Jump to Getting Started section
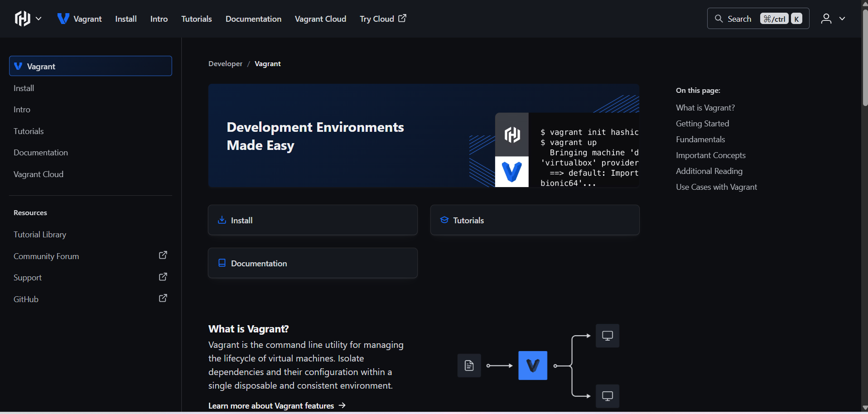Image resolution: width=868 pixels, height=414 pixels. [703, 124]
